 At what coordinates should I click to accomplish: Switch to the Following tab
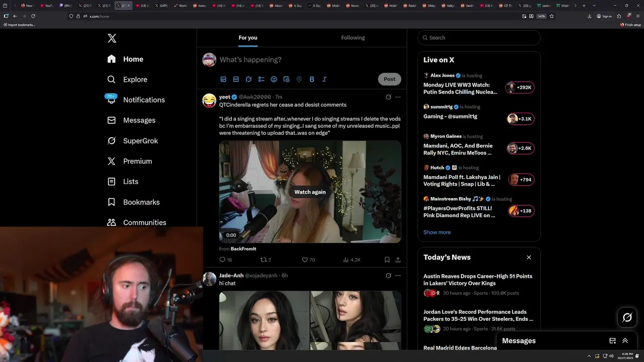click(353, 38)
